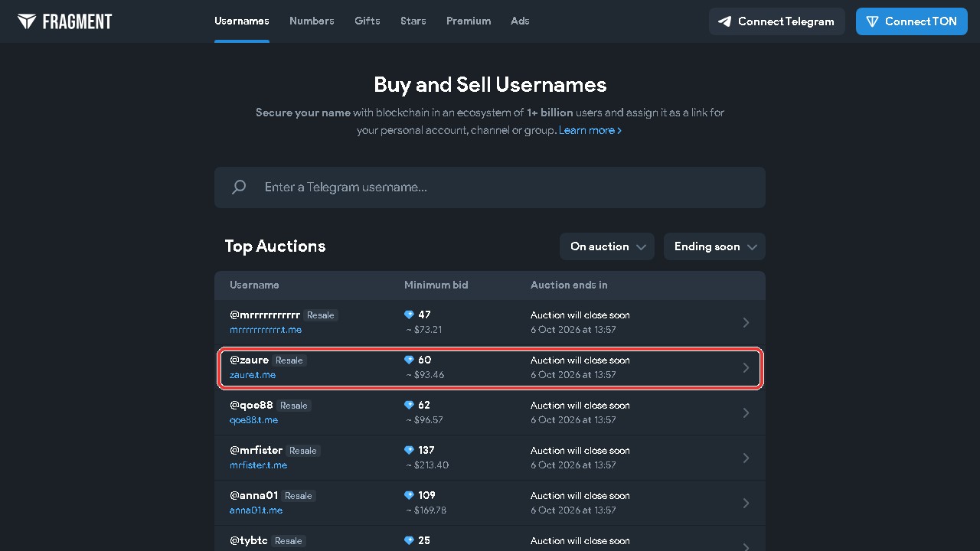
Task: Expand the Ending soon sort dropdown
Action: pos(714,246)
